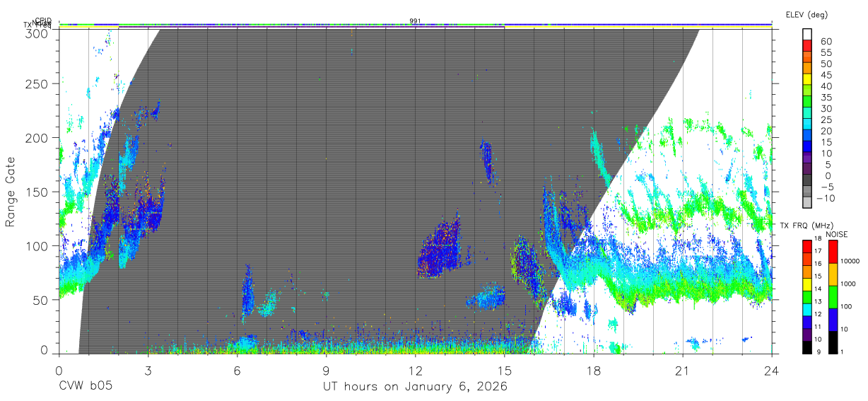Click the '55' label on ELEV scale

coord(826,52)
